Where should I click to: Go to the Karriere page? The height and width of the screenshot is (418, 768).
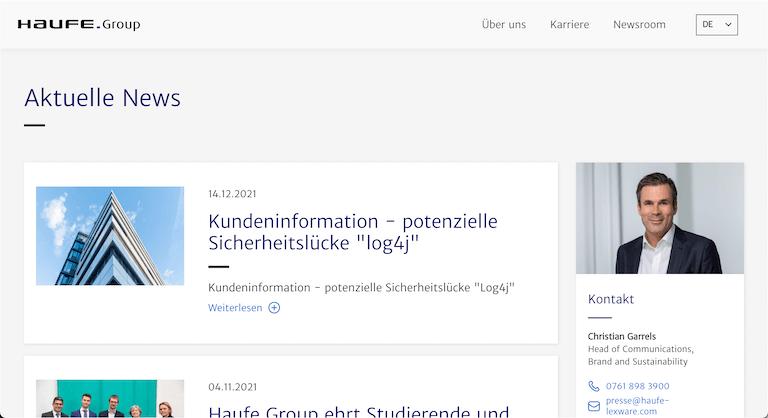[x=569, y=25]
